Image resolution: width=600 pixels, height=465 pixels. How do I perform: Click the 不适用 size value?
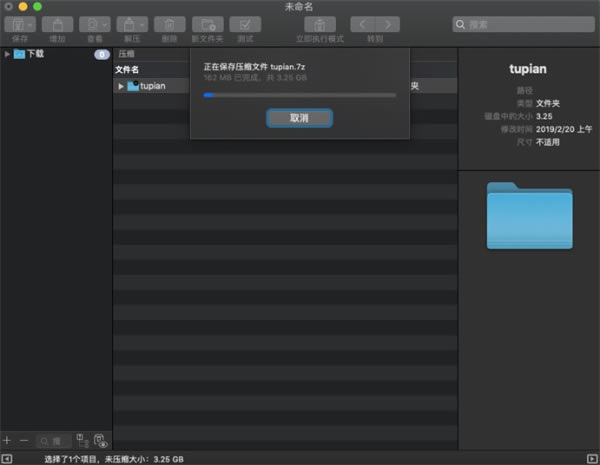click(x=548, y=142)
